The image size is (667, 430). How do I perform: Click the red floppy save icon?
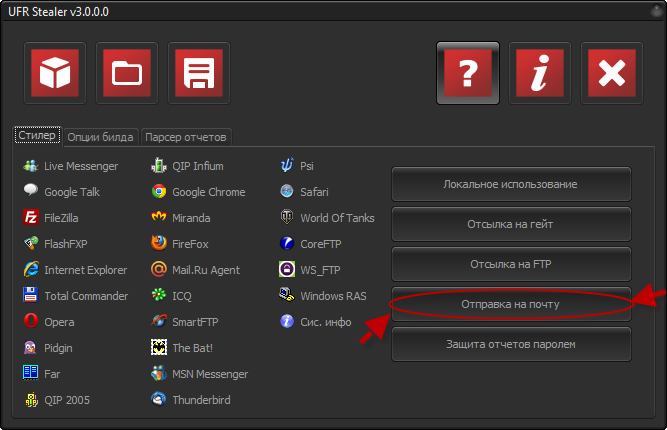pyautogui.click(x=199, y=73)
